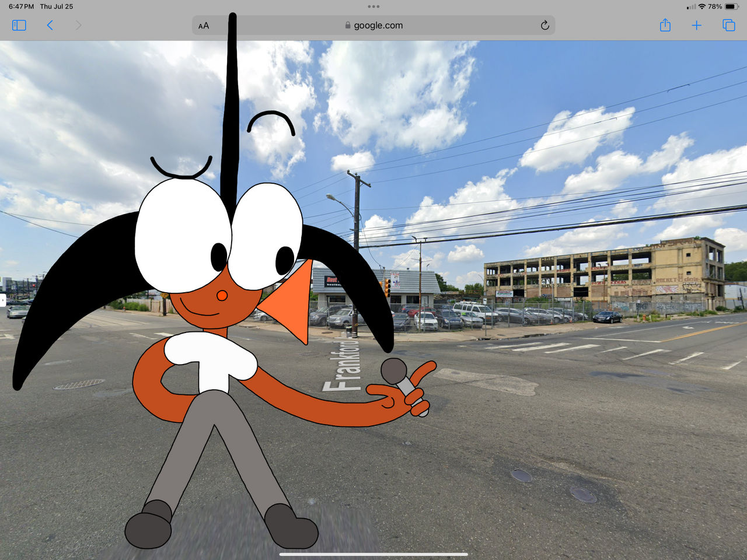The image size is (747, 560).
Task: Go back to the previous page
Action: point(50,25)
